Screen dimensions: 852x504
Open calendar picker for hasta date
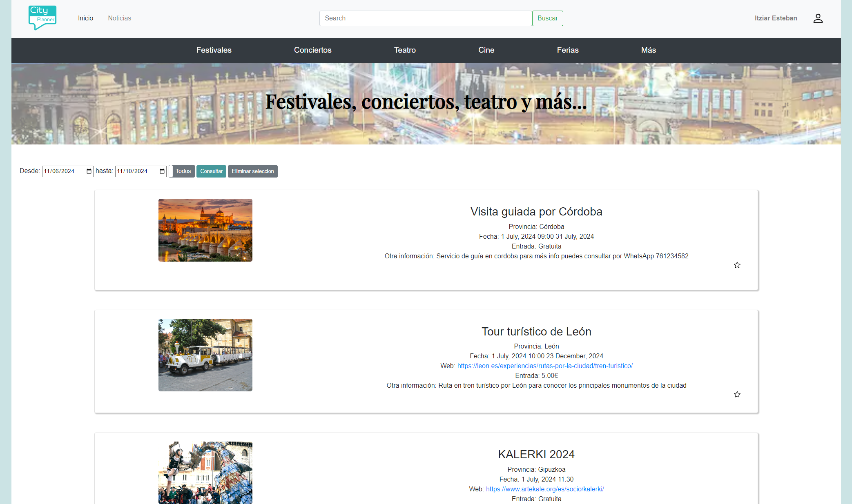pos(162,171)
